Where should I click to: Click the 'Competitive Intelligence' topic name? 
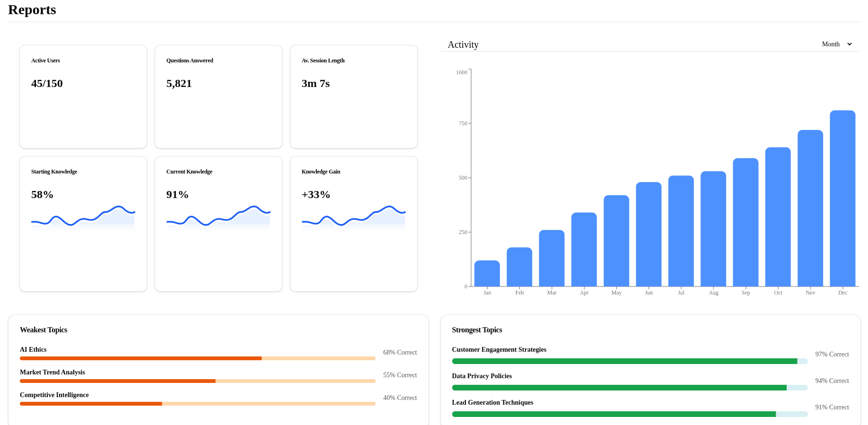point(54,395)
